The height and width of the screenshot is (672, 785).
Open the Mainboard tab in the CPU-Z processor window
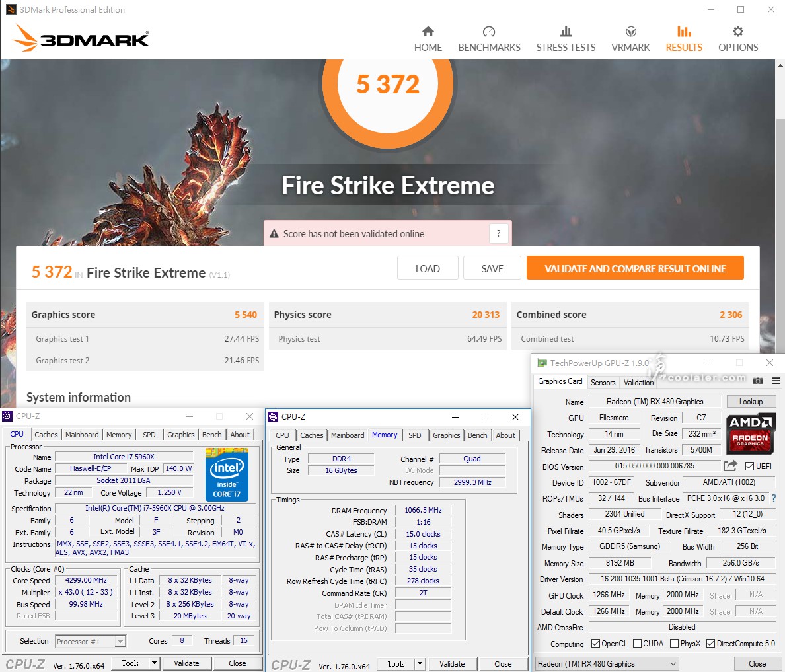82,435
